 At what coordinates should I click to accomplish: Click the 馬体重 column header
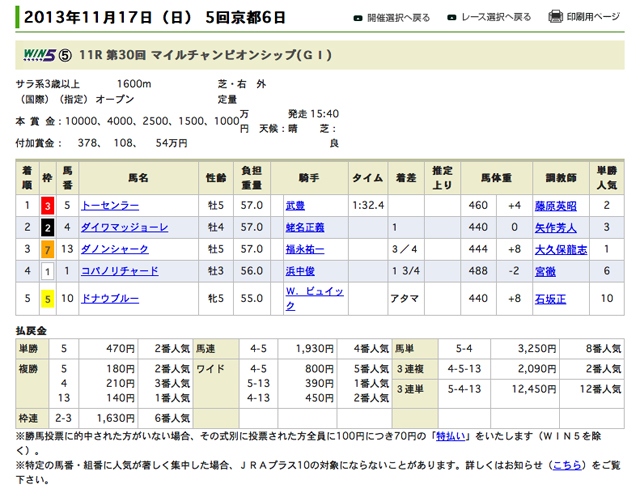coord(496,178)
